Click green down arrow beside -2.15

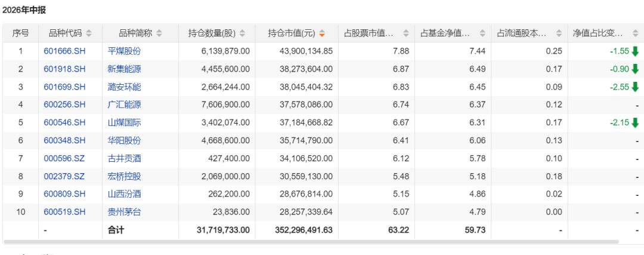(x=636, y=122)
